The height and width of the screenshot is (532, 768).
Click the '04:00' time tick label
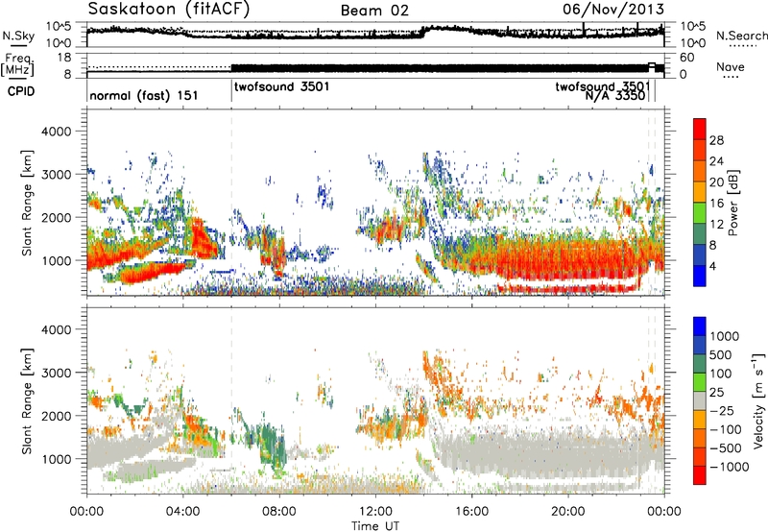coord(182,512)
